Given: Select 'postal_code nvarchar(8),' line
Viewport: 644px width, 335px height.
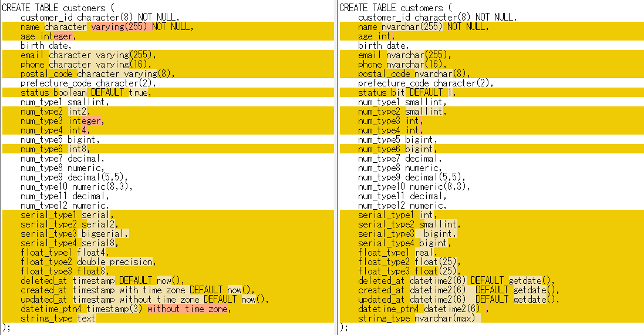Looking at the screenshot, I should [414, 74].
